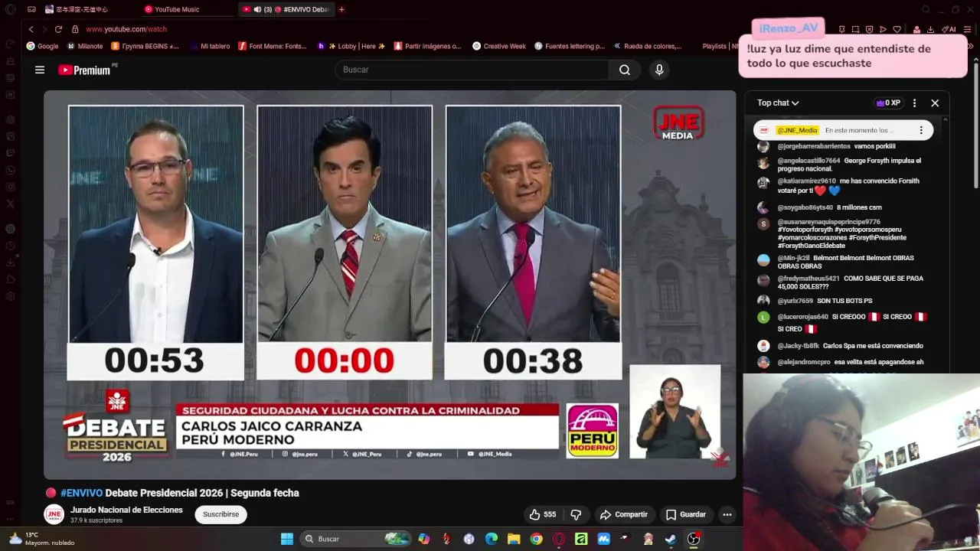The height and width of the screenshot is (551, 980).
Task: Close the live chat panel
Action: (935, 103)
